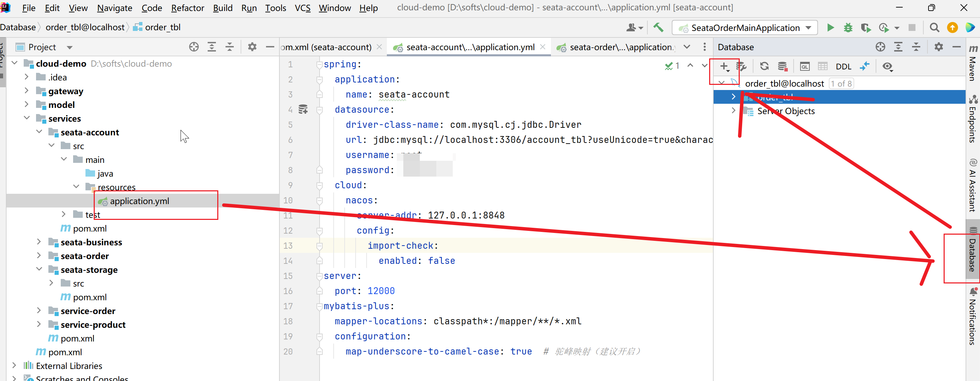Click the deactivate data source icon

pos(782,67)
